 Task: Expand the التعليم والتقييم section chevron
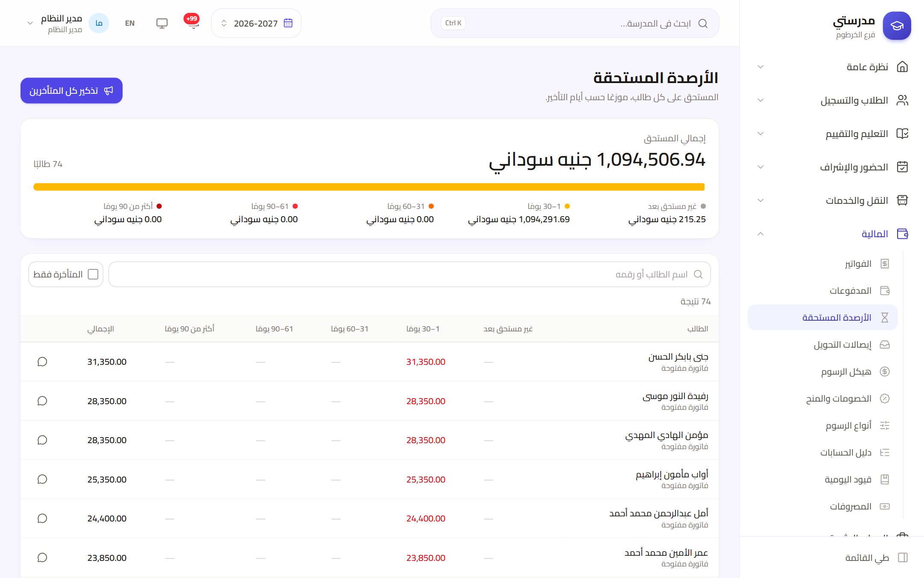(760, 134)
